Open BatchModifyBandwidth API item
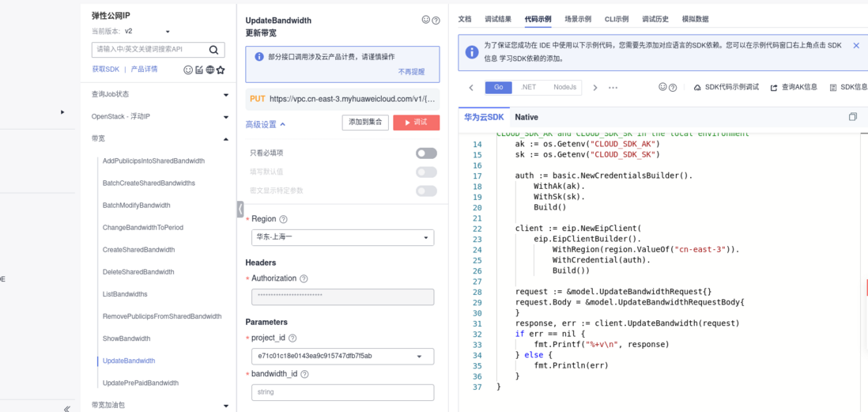 [x=137, y=206]
